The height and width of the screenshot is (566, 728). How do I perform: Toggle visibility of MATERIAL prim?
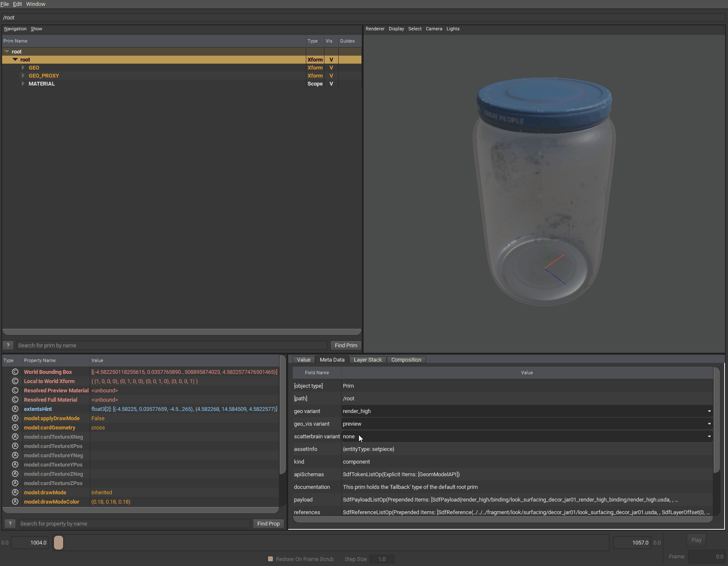[x=331, y=84]
